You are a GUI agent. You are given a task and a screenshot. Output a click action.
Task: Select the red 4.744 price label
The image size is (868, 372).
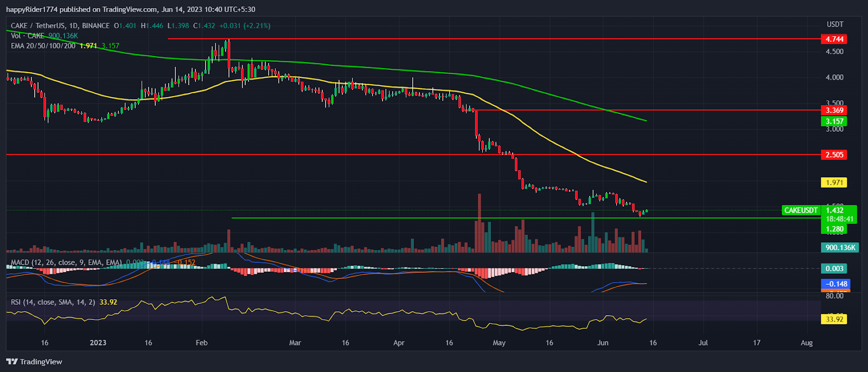pyautogui.click(x=834, y=39)
